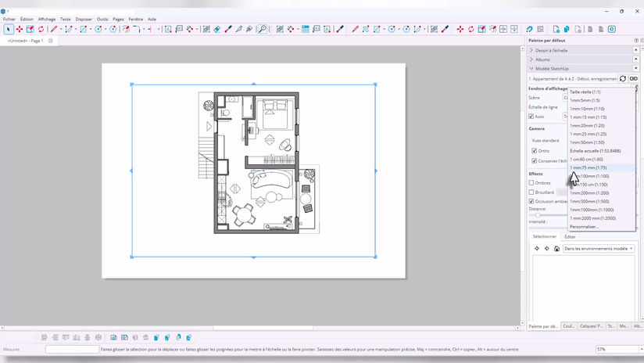Open the Outils menu
The height and width of the screenshot is (363, 644).
102,20
